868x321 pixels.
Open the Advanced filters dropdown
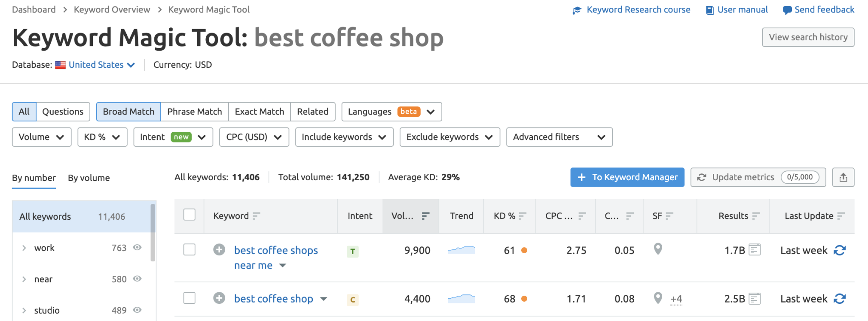[559, 137]
